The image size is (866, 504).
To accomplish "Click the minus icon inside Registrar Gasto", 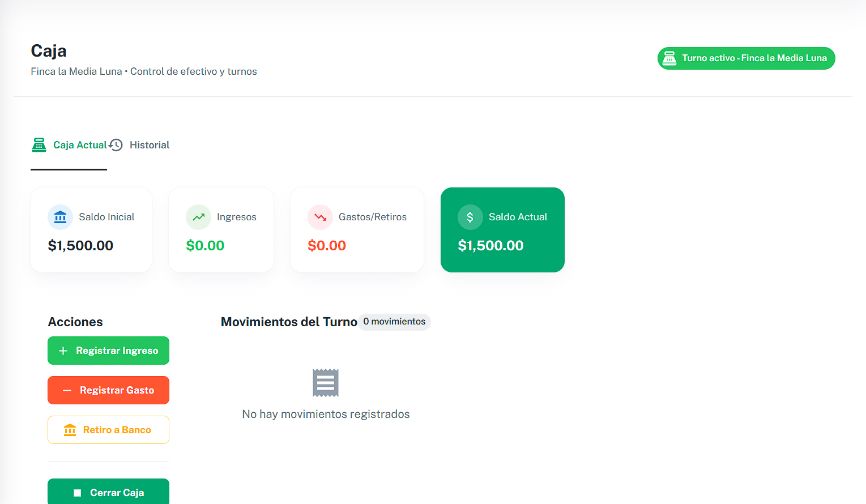I will pyautogui.click(x=66, y=390).
